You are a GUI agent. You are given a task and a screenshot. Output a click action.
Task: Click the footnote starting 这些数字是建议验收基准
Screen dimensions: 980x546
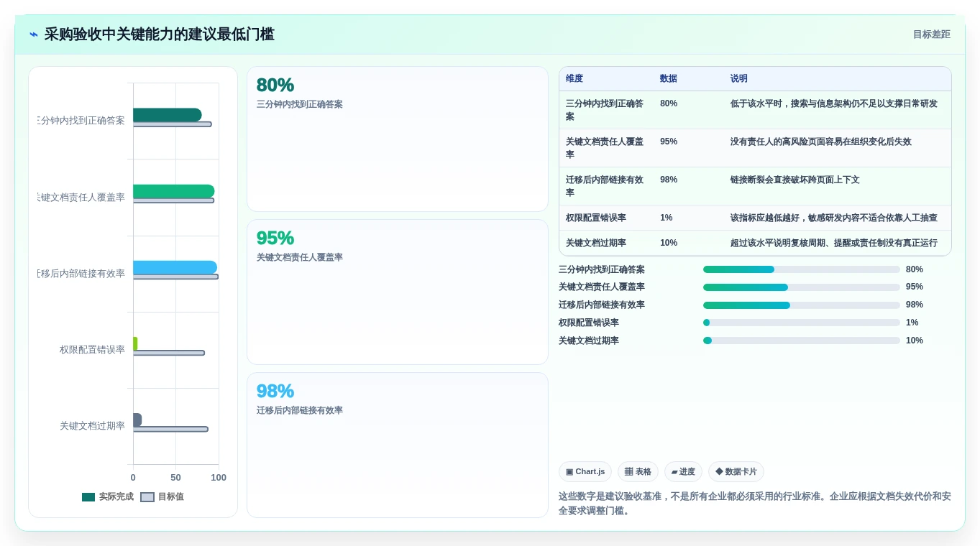pos(755,504)
